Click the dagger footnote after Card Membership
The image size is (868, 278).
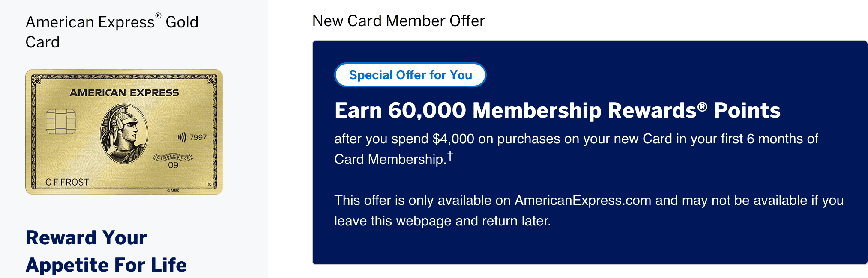click(x=450, y=156)
